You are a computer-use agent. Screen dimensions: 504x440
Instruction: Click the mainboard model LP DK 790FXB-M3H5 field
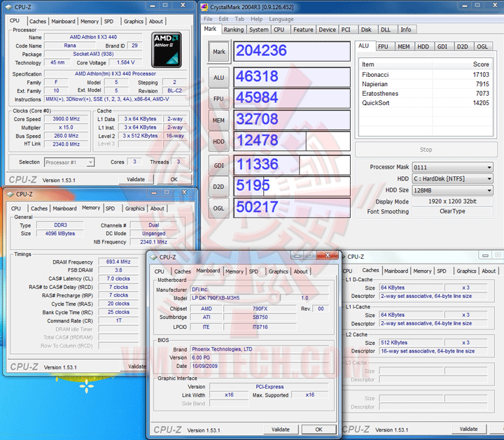point(235,298)
